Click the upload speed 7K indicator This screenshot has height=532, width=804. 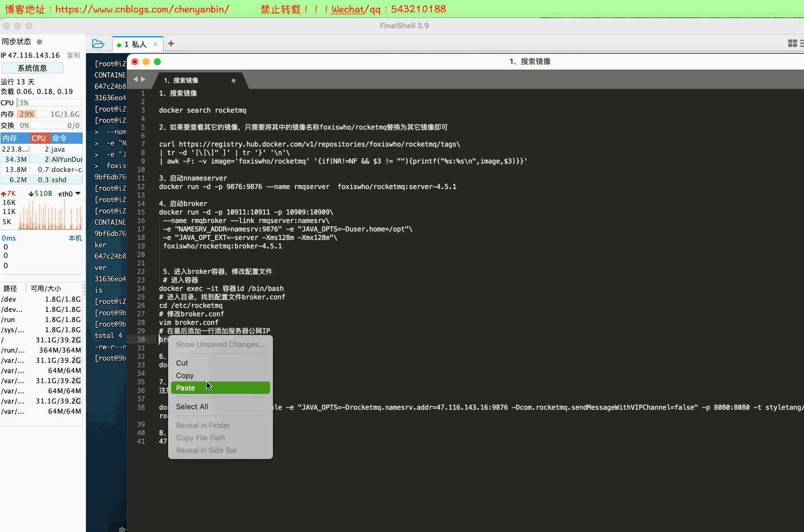point(8,194)
